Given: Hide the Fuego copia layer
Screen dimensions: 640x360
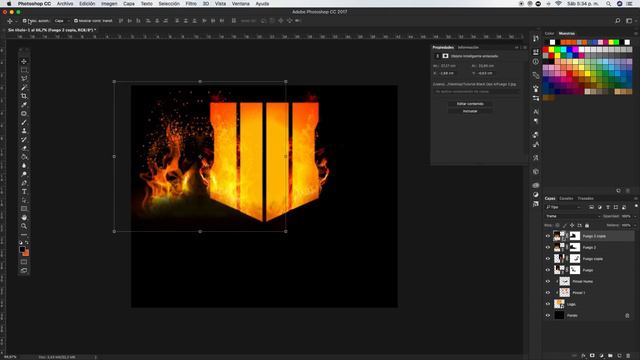Looking at the screenshot, I should 548,258.
